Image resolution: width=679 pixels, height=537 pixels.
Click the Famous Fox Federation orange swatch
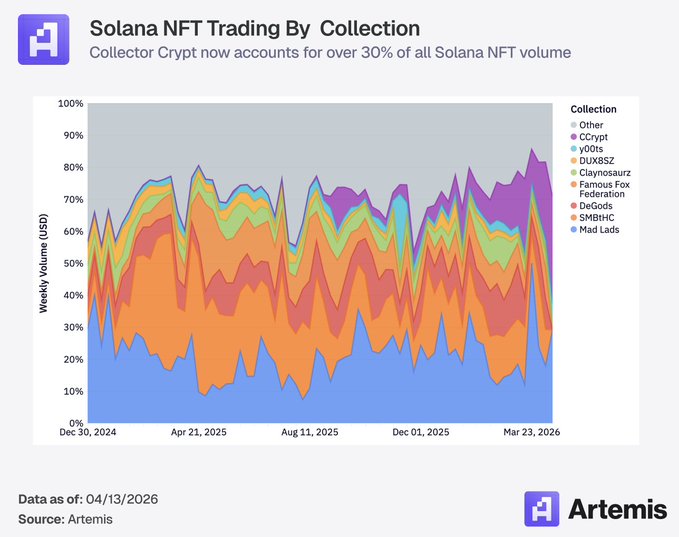click(x=573, y=185)
